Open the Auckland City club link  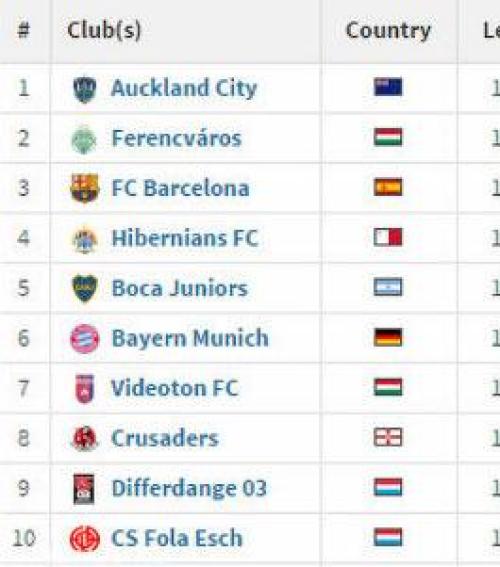pyautogui.click(x=184, y=88)
